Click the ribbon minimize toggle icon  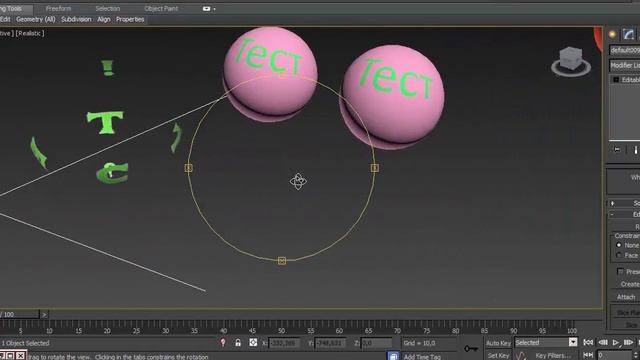click(208, 9)
